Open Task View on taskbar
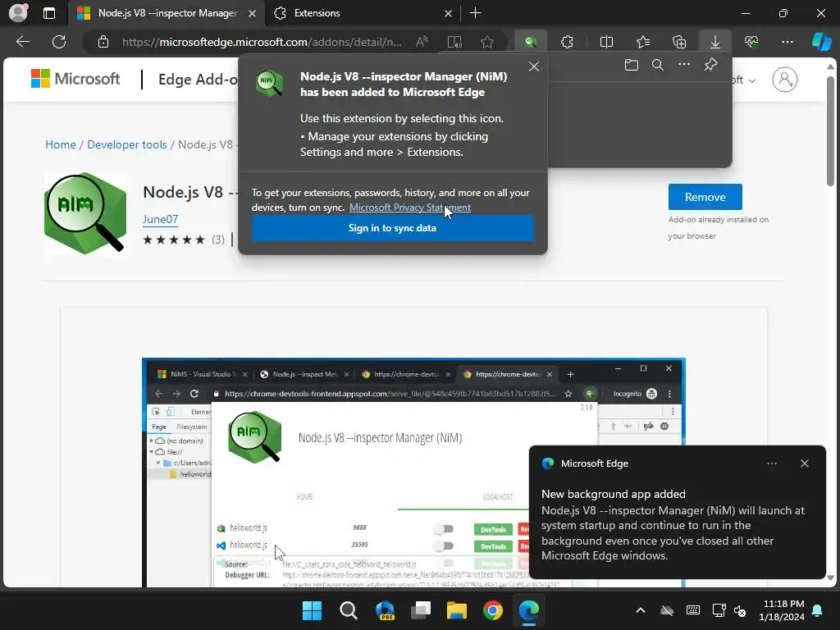840x630 pixels. point(421,610)
